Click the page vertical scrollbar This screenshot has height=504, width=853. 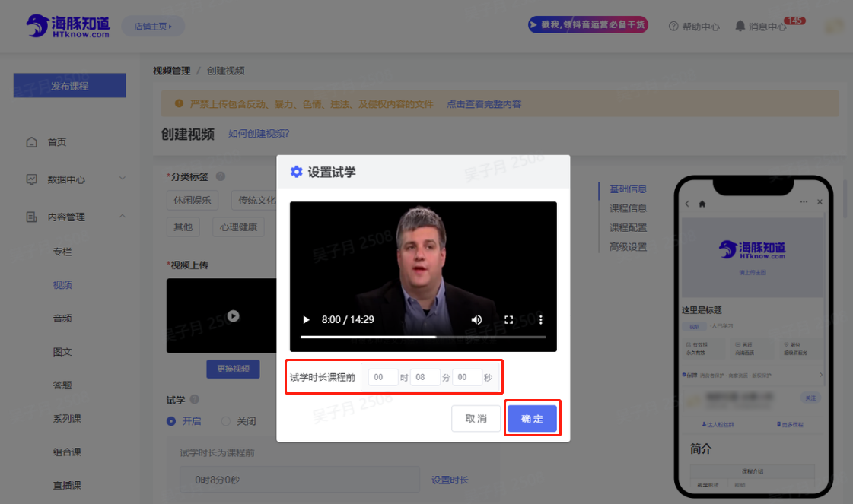pos(845,198)
